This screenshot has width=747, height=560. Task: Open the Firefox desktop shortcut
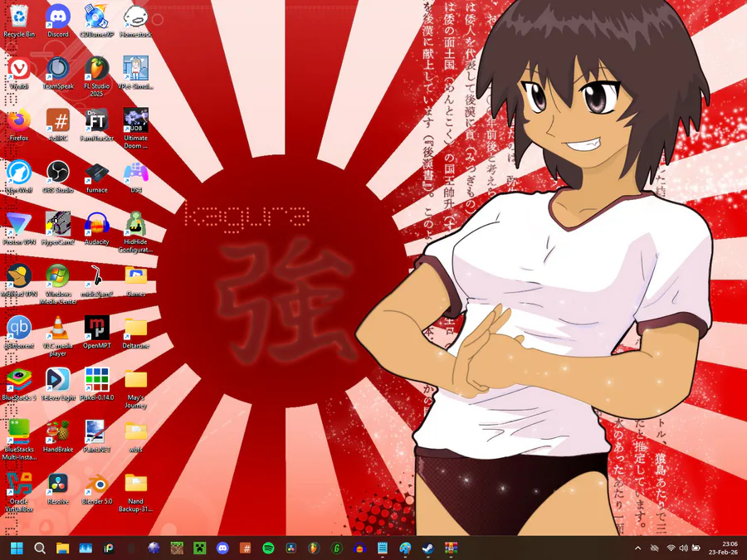coord(19,125)
